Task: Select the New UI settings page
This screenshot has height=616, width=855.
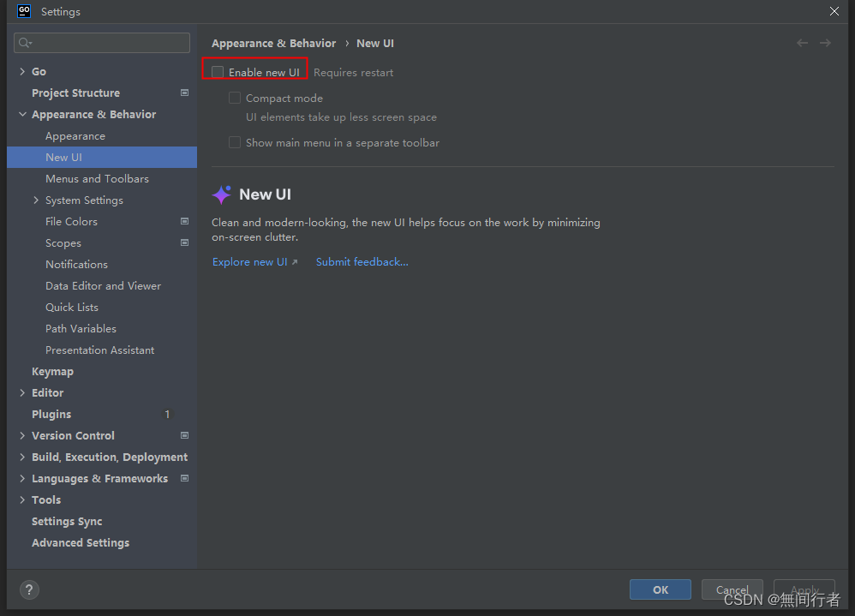Action: (102, 157)
